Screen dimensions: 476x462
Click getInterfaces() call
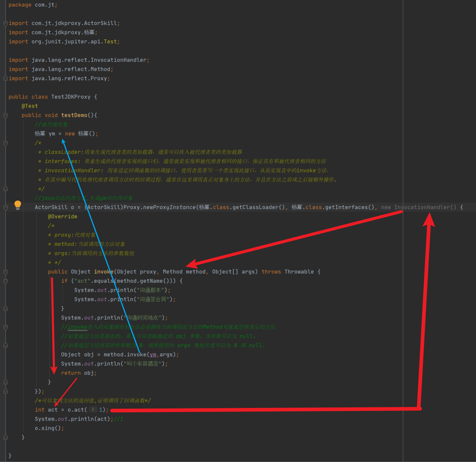point(350,207)
